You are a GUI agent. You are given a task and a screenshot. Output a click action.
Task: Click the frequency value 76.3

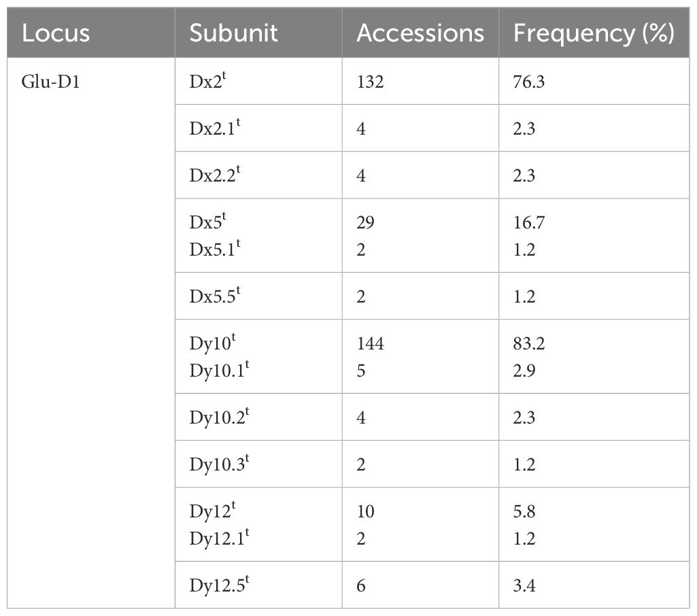pyautogui.click(x=530, y=82)
